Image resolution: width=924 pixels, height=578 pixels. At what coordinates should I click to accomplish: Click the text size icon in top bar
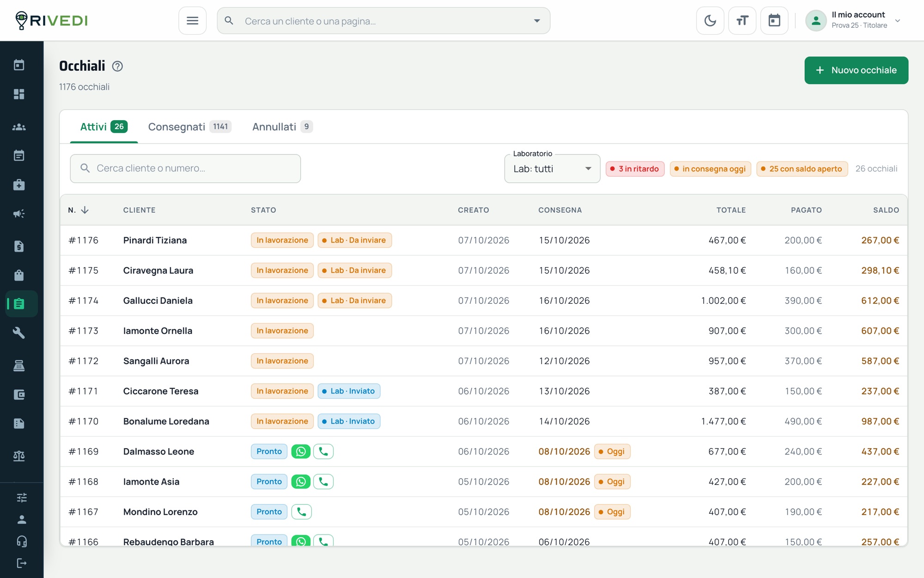(x=742, y=21)
